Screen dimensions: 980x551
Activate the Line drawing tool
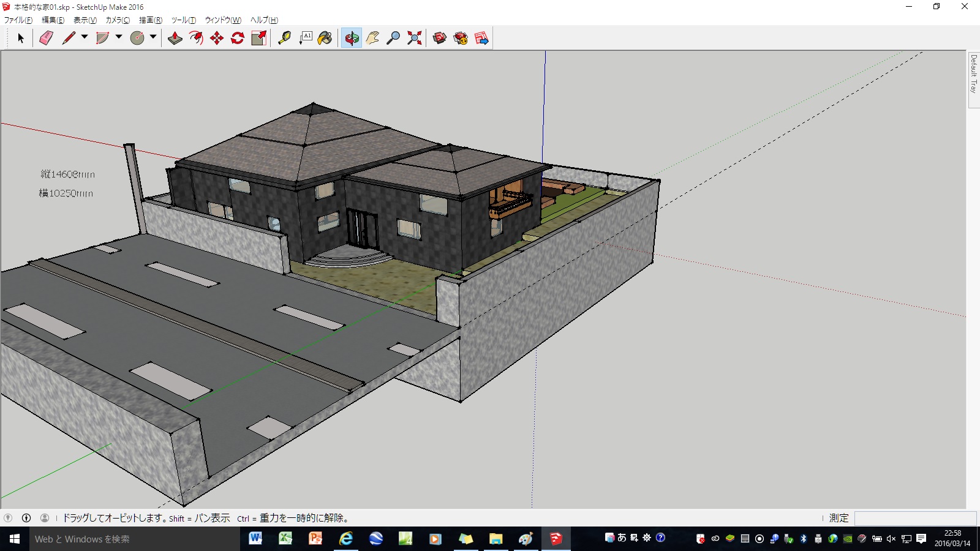pyautogui.click(x=68, y=38)
